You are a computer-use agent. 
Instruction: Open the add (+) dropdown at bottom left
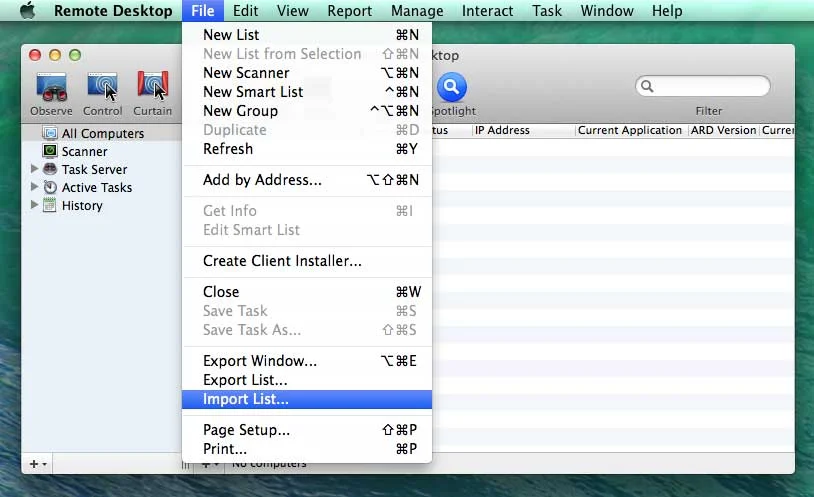(37, 464)
